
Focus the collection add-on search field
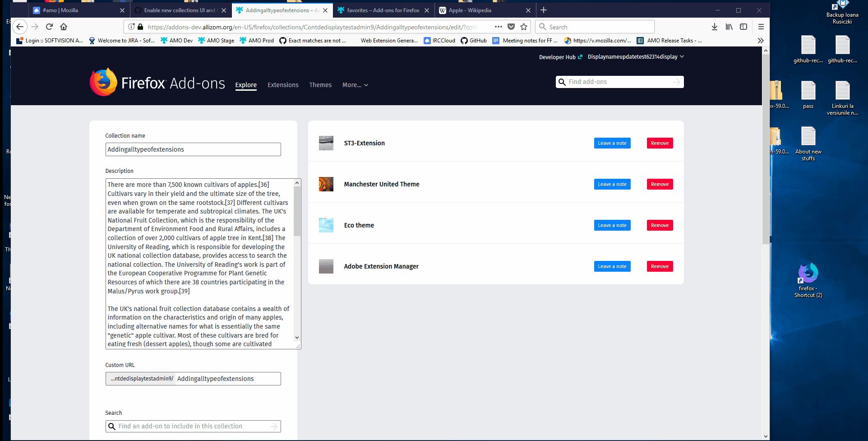point(193,427)
